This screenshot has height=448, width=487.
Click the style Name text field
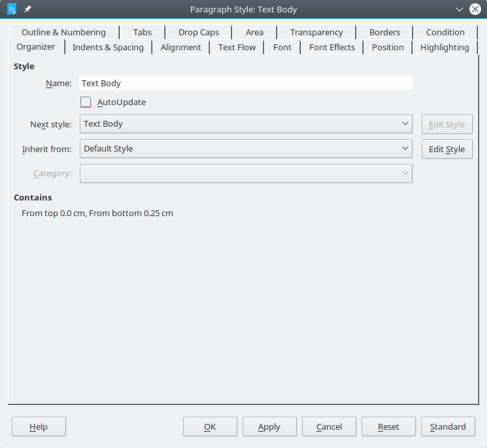(x=246, y=83)
